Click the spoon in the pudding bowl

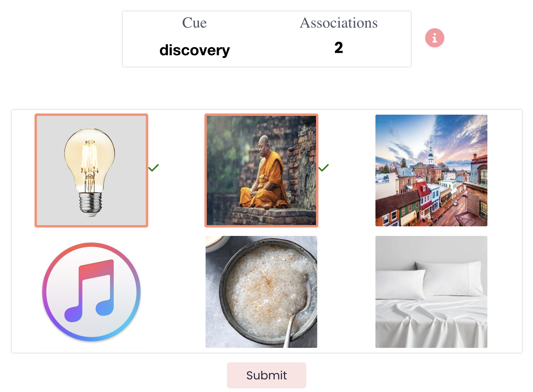pyautogui.click(x=297, y=312)
